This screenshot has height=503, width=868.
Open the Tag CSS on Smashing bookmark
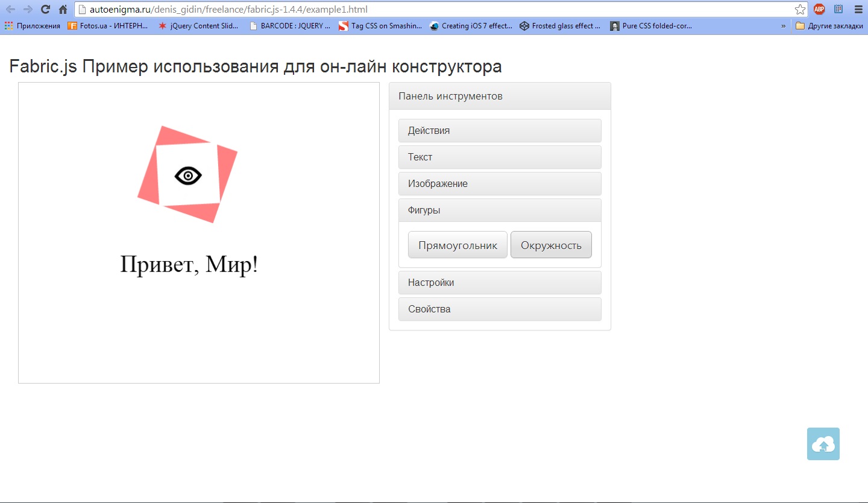[x=380, y=26]
